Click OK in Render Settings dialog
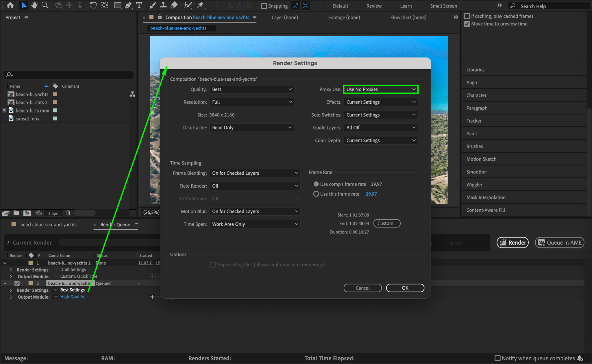 click(x=405, y=288)
